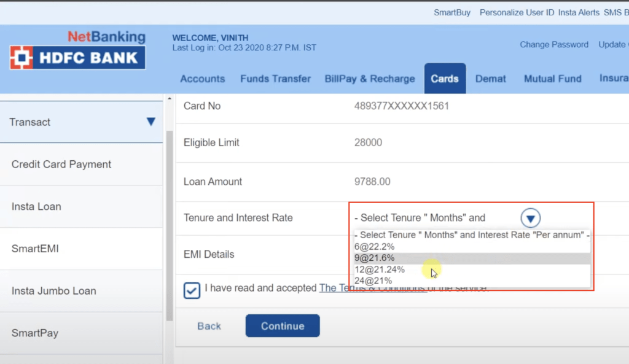The height and width of the screenshot is (364, 629).
Task: Open the Funds Transfer tab
Action: click(x=276, y=79)
